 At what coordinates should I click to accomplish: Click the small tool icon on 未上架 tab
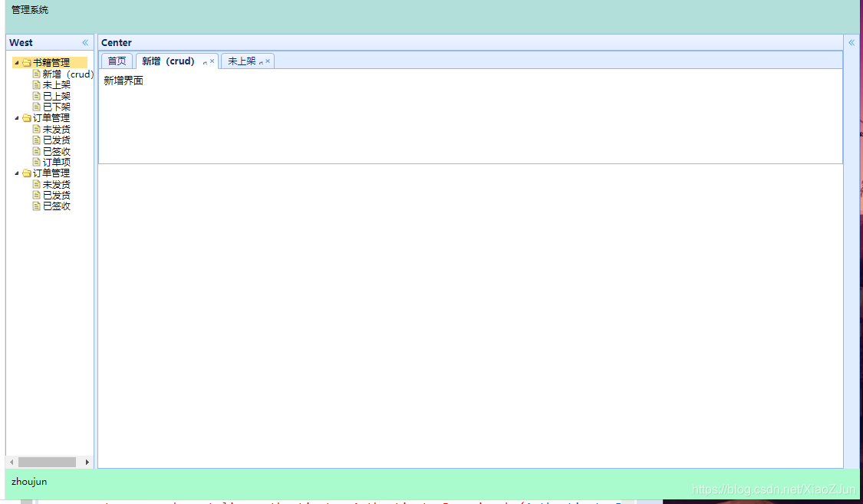(261, 62)
